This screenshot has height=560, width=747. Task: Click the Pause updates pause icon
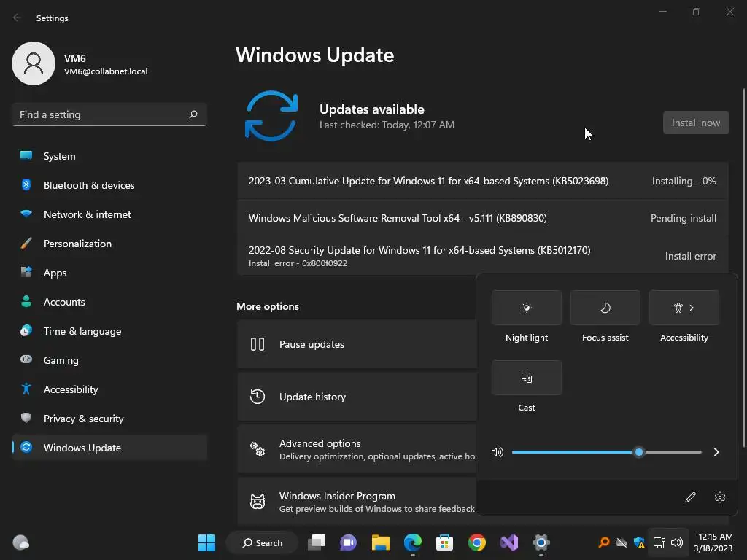258,344
